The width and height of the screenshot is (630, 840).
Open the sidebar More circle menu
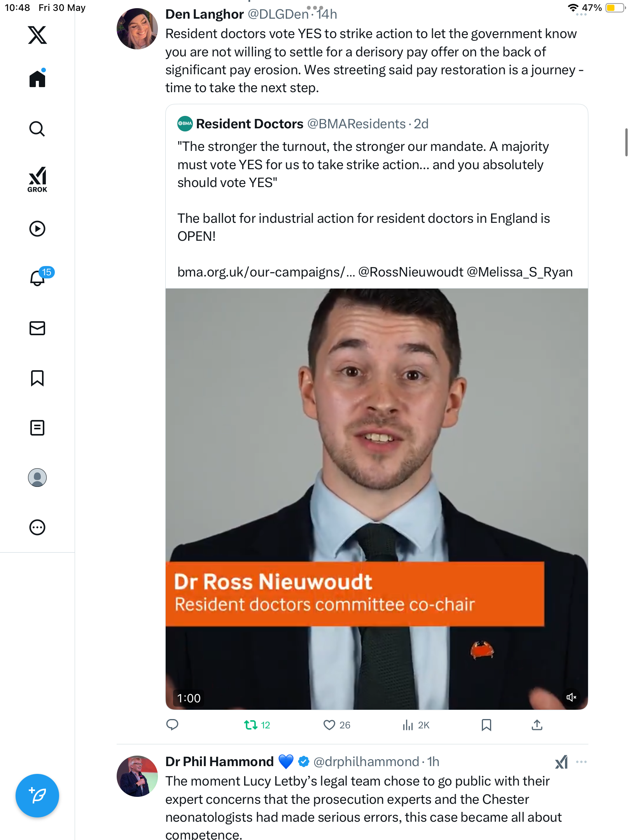(37, 527)
